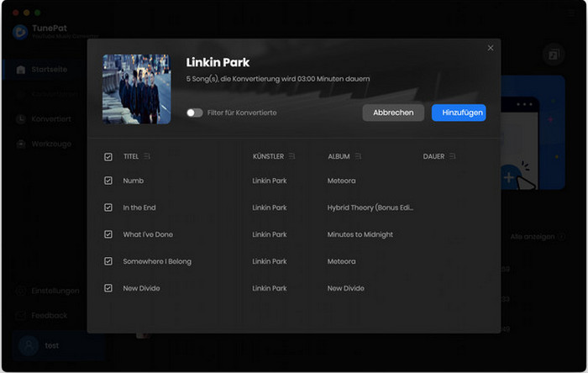
Task: Click the Hinzufügen button
Action: [x=459, y=113]
